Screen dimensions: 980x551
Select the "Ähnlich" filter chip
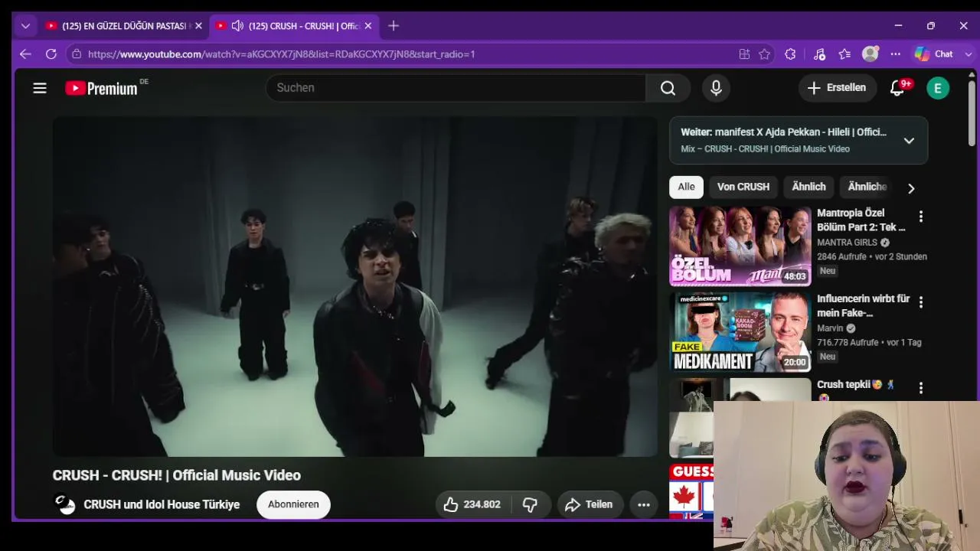coord(808,187)
